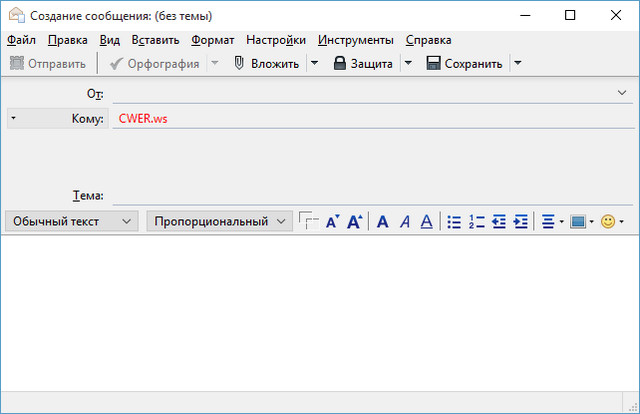Open the Файл menu
The width and height of the screenshot is (640, 414).
[x=21, y=40]
